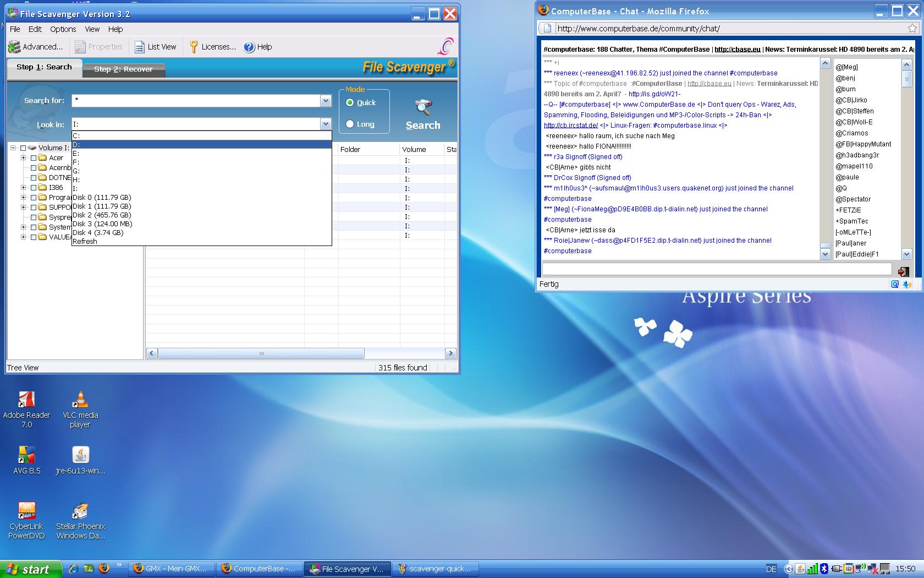Click the send icon beside the chat input
The width and height of the screenshot is (924, 578).
(903, 271)
